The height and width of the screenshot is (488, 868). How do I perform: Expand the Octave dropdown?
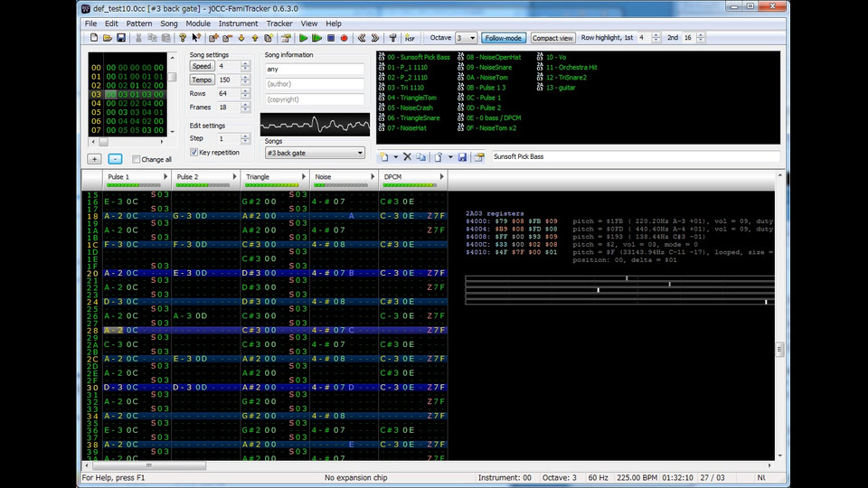click(x=472, y=38)
